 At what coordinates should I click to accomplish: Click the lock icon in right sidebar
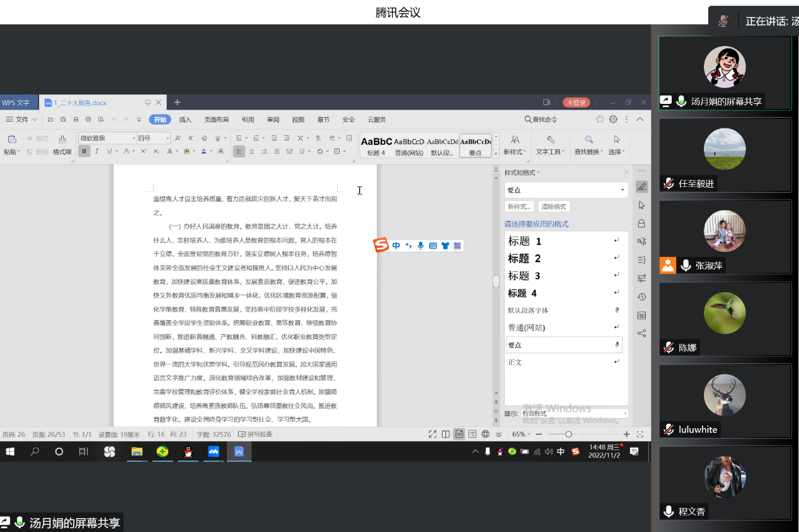(x=641, y=224)
